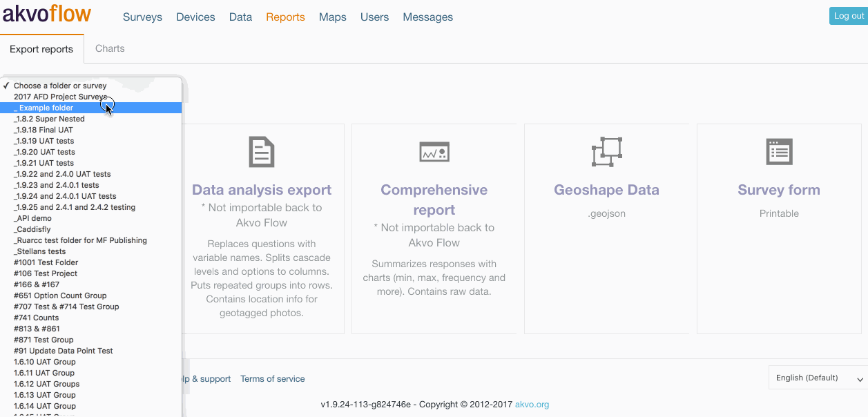
Task: Click the akvoflow logo
Action: click(47, 13)
